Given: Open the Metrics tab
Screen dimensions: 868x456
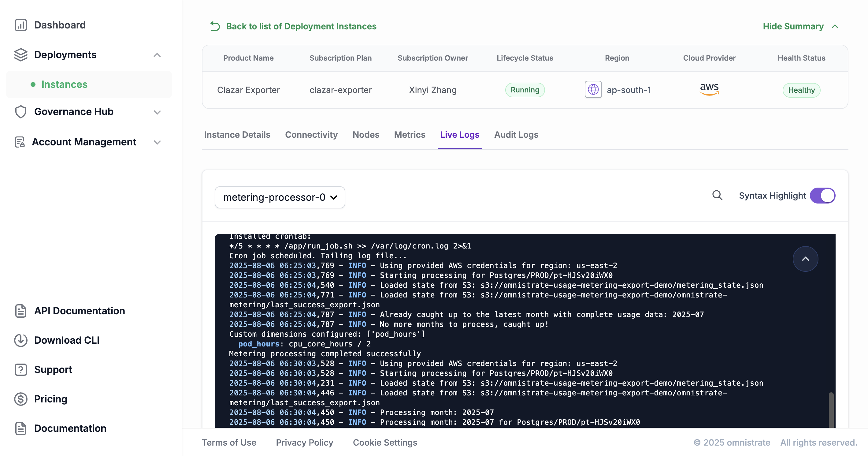Looking at the screenshot, I should click(410, 135).
